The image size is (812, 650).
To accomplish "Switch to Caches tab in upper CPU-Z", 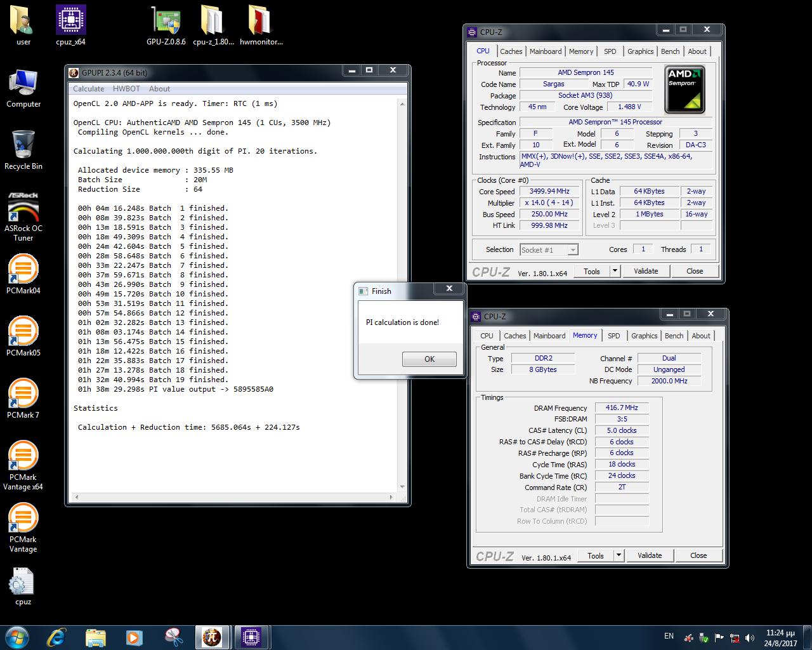I will pyautogui.click(x=511, y=51).
